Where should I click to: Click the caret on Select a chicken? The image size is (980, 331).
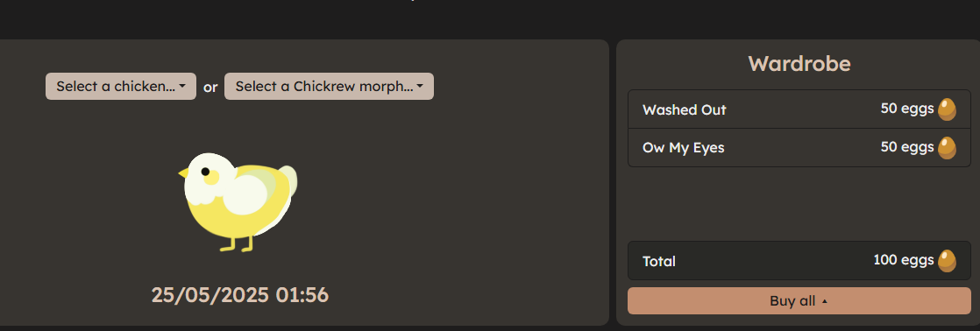pyautogui.click(x=181, y=87)
